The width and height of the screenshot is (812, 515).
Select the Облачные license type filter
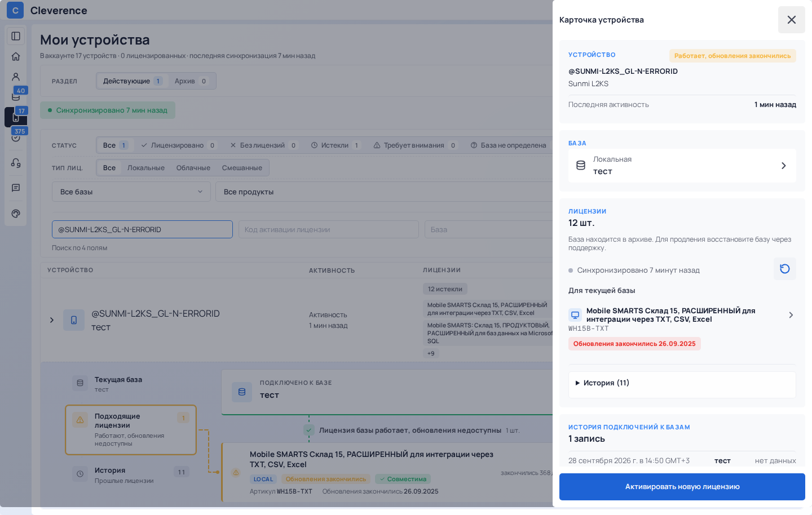(193, 168)
